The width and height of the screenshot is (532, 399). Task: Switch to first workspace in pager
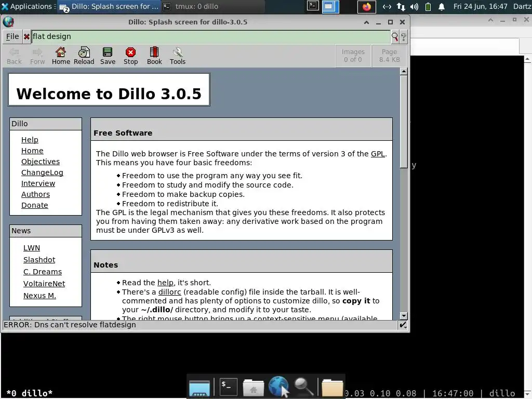313,6
